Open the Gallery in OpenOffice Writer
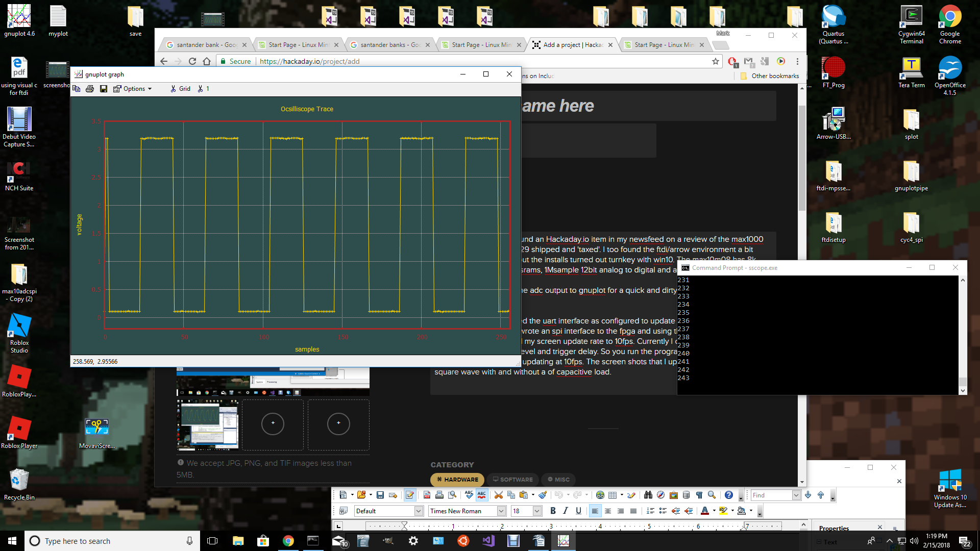The height and width of the screenshot is (551, 980). click(x=673, y=495)
